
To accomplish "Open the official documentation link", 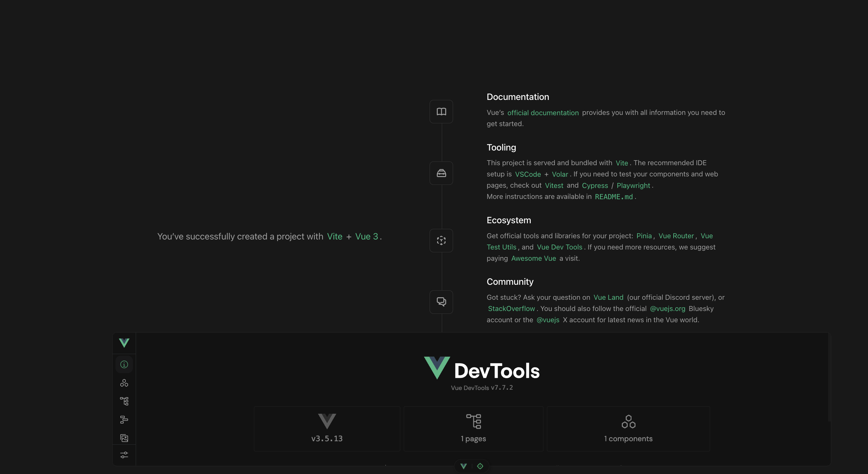I will pos(543,113).
